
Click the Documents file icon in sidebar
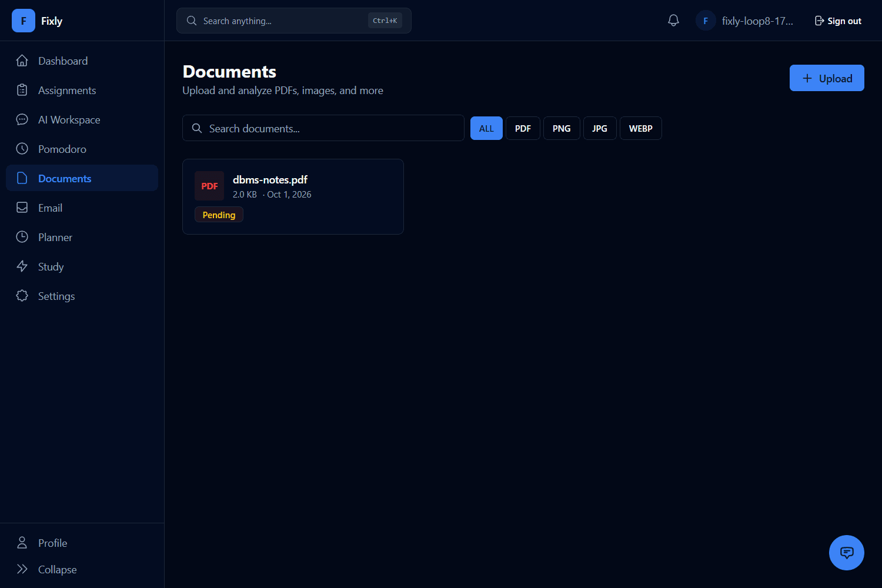pos(22,178)
